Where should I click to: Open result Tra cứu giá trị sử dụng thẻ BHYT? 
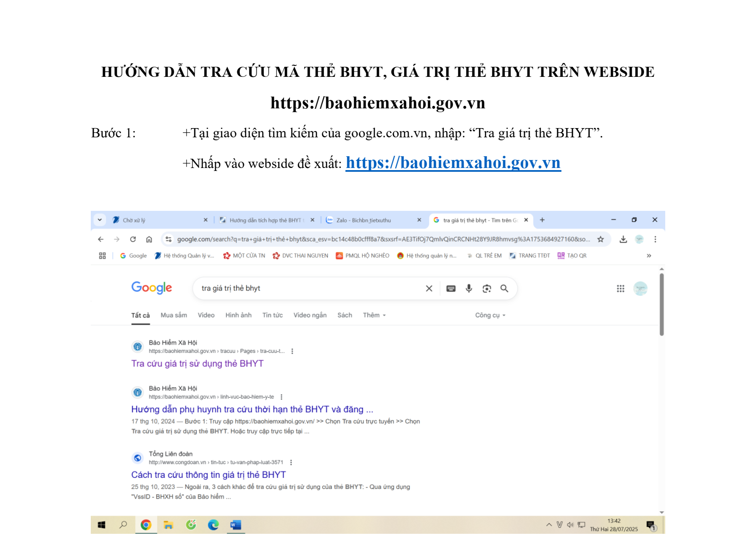197,364
